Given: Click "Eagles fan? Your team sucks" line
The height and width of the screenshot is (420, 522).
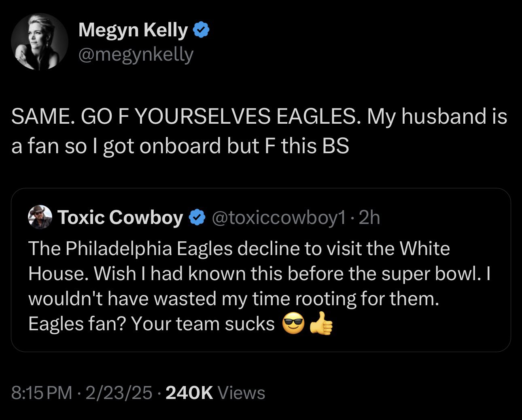Looking at the screenshot, I should point(151,324).
